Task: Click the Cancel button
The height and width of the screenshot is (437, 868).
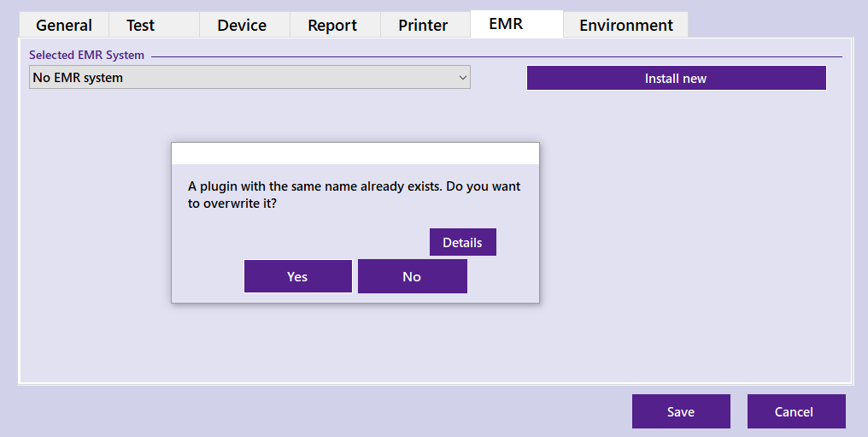Action: (794, 411)
